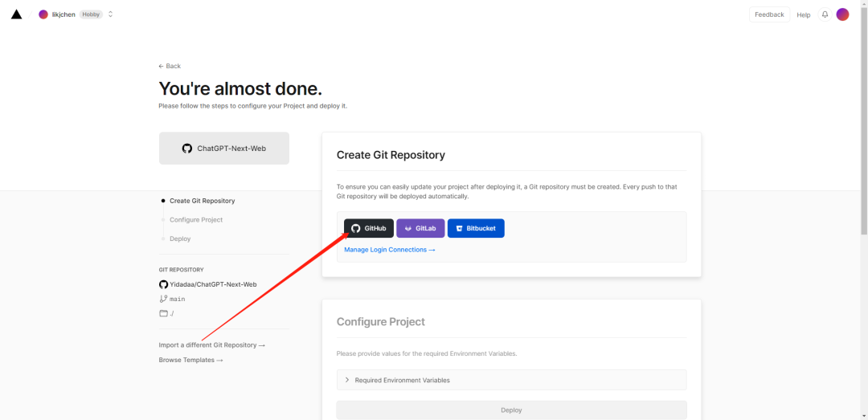Click the Vercel triangle logo

pos(16,14)
